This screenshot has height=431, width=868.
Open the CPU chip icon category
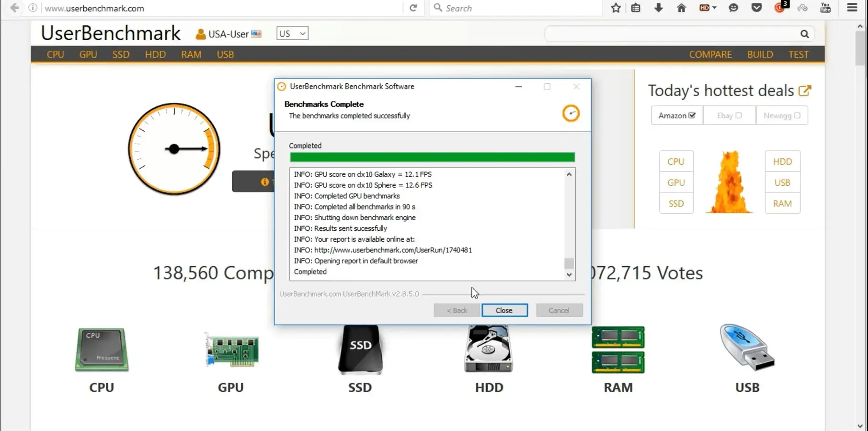(x=102, y=350)
